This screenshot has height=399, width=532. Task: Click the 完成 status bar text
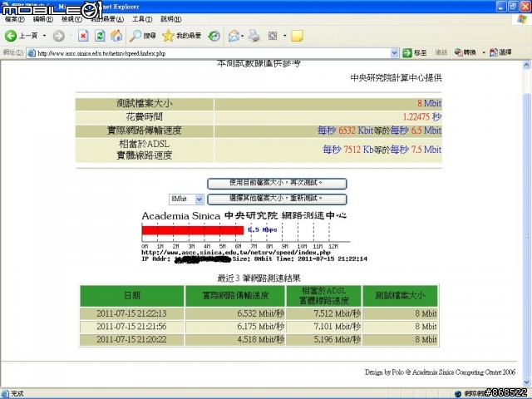pos(17,394)
